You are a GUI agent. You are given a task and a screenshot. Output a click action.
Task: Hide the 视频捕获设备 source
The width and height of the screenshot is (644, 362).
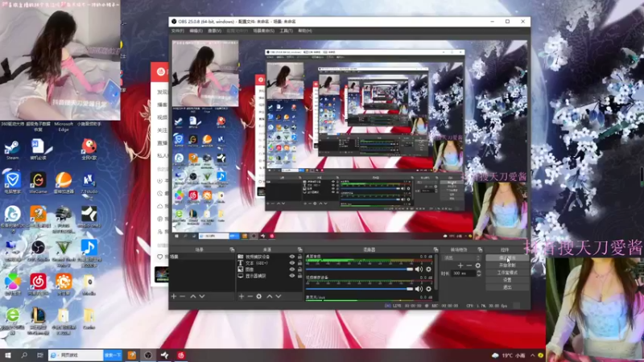tap(292, 257)
